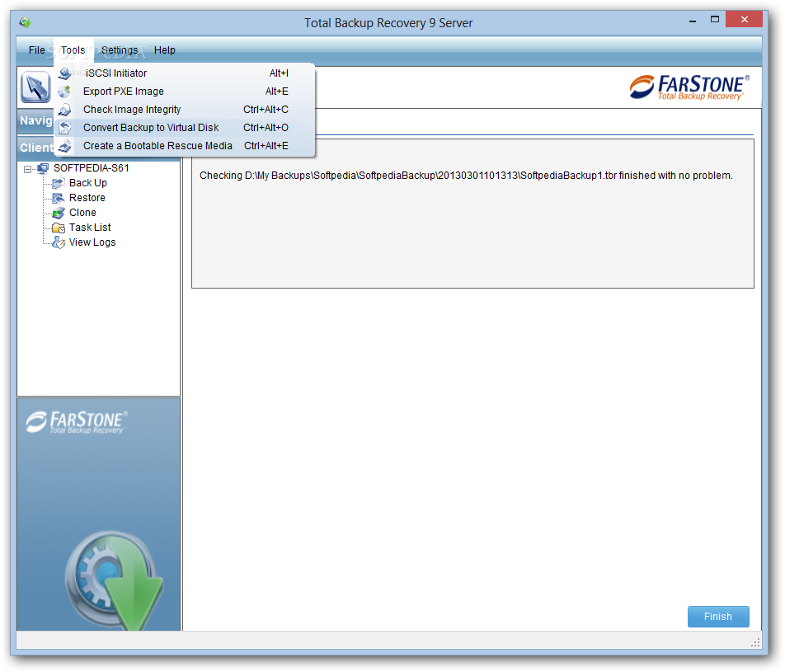
Task: Open Clone in the tree
Action: 82,213
